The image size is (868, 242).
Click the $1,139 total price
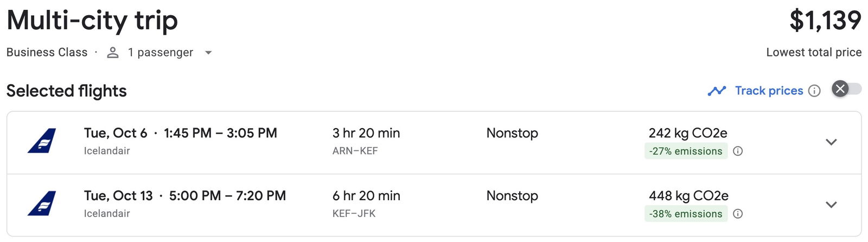pos(825,21)
